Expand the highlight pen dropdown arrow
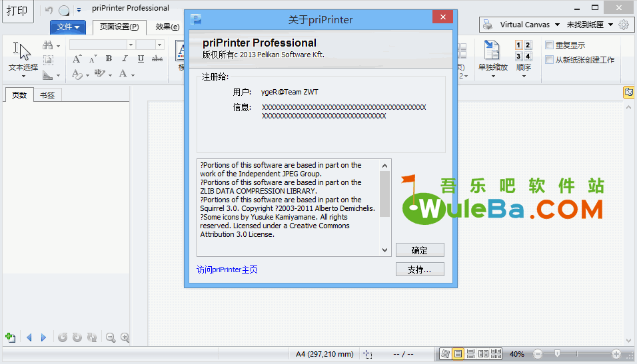 coord(110,75)
